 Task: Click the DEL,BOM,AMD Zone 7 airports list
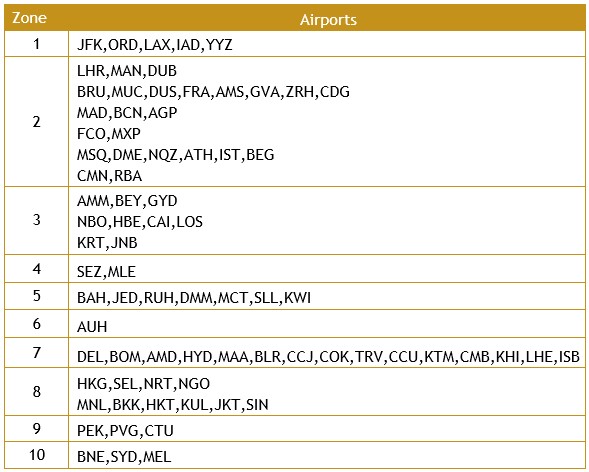[328, 357]
